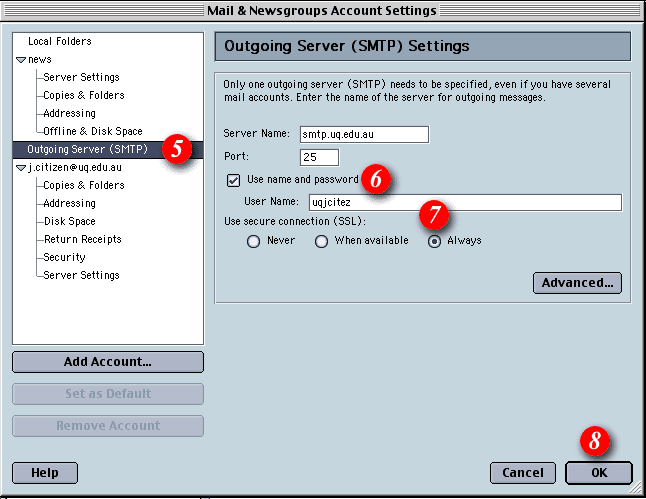646x499 pixels.
Task: Select When available SSL option
Action: point(321,241)
